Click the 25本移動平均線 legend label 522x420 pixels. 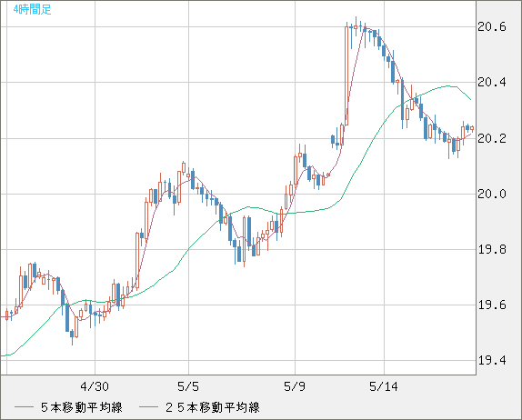pyautogui.click(x=213, y=407)
